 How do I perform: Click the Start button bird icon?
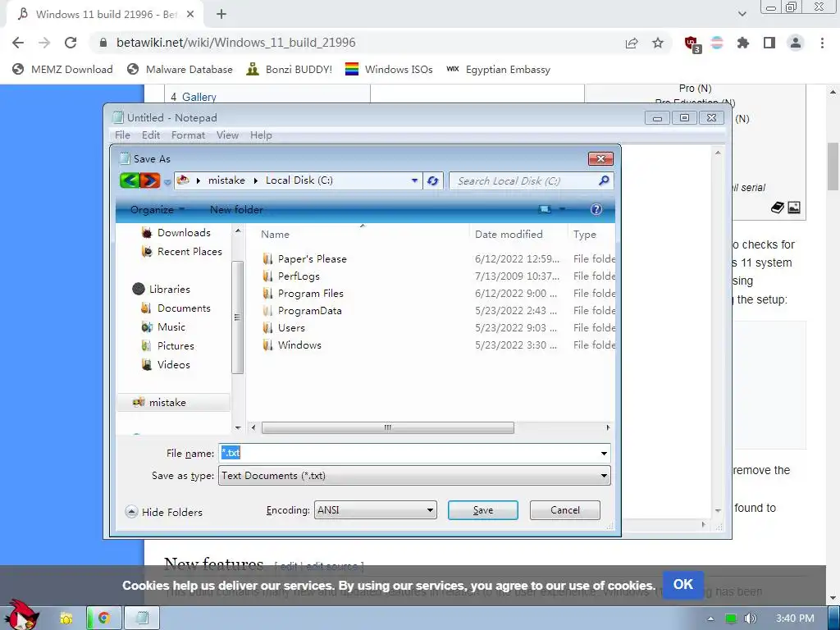tap(21, 615)
